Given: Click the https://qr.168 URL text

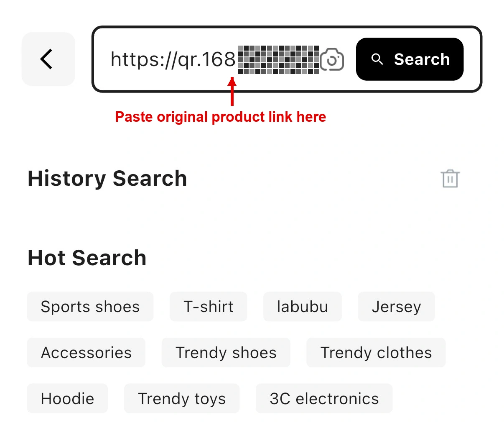Looking at the screenshot, I should [x=173, y=59].
